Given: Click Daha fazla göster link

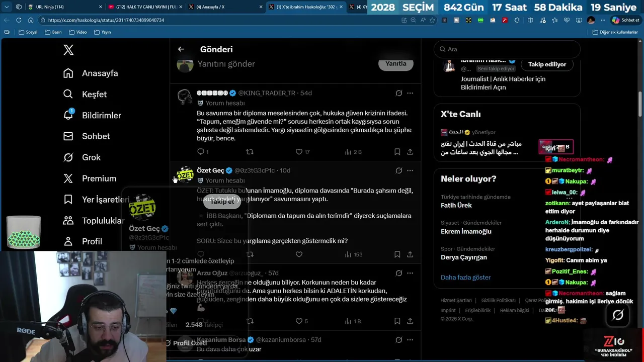Looking at the screenshot, I should point(465,278).
